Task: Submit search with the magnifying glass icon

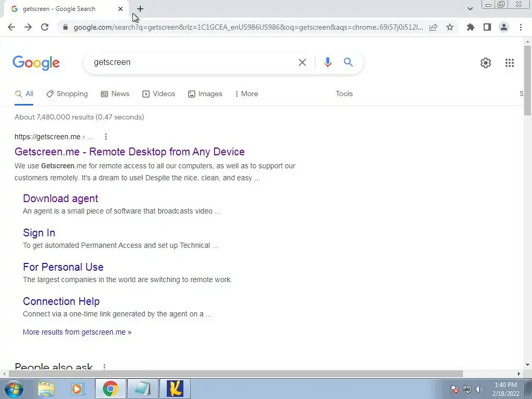Action: click(349, 62)
